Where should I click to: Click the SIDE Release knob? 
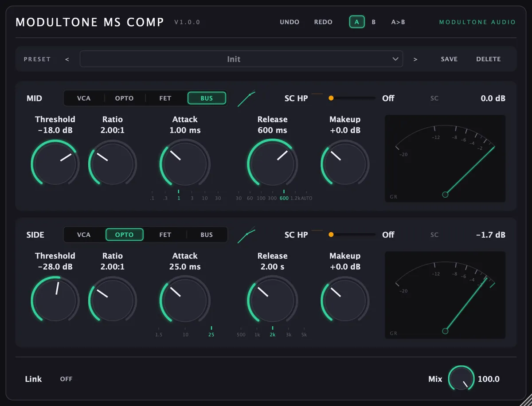coord(272,299)
